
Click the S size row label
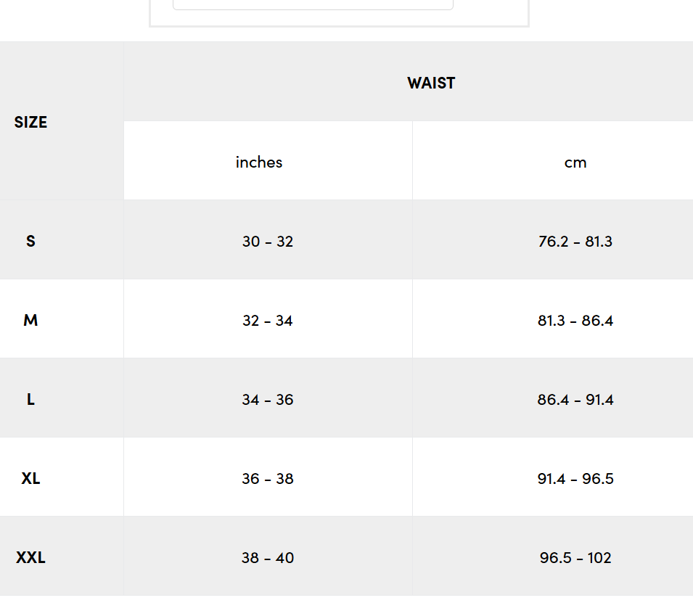tap(30, 241)
